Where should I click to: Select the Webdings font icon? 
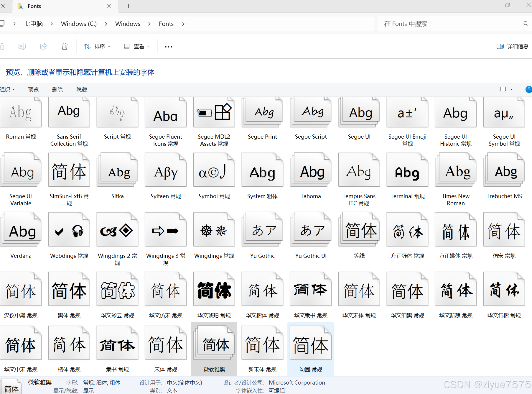pos(69,230)
